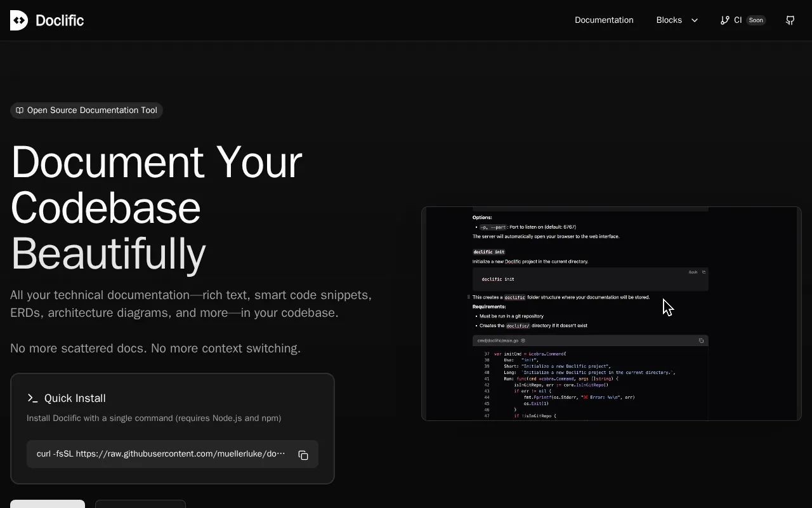Open the Documentation nav link
This screenshot has height=508, width=812.
604,20
